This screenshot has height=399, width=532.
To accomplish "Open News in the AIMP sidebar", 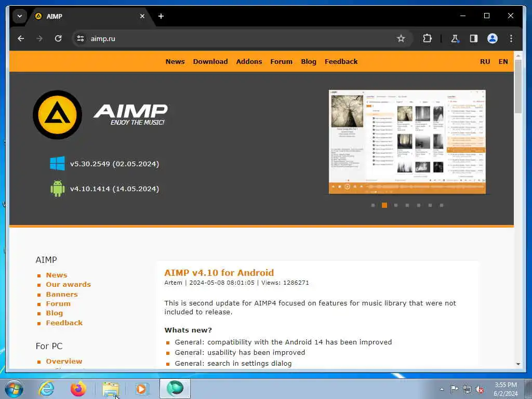I will 57,275.
